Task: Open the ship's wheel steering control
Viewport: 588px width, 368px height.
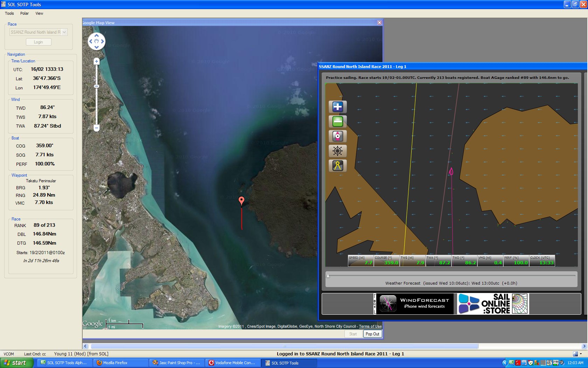Action: tap(337, 151)
